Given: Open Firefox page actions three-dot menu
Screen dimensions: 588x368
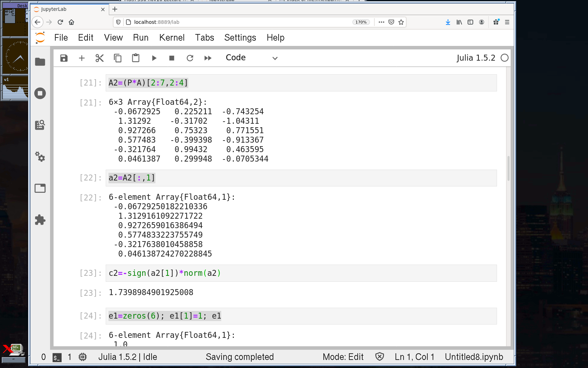Looking at the screenshot, I should (381, 22).
